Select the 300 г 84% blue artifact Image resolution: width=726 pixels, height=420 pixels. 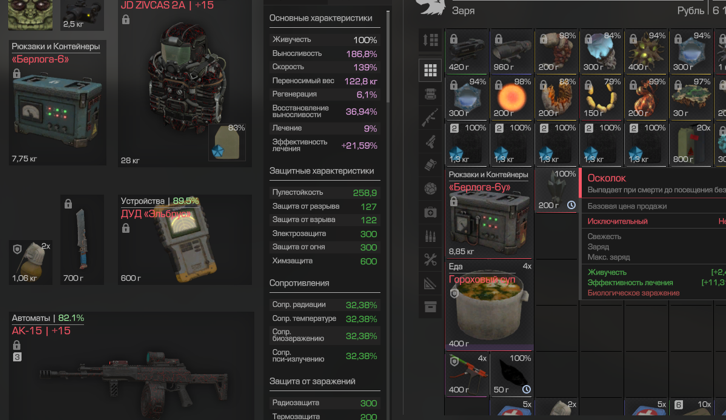(601, 52)
